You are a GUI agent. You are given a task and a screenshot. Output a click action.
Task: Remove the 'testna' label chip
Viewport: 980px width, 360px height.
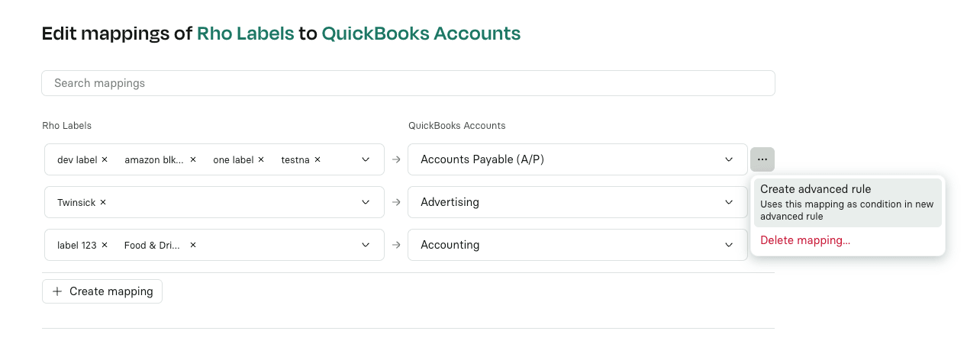(x=318, y=159)
